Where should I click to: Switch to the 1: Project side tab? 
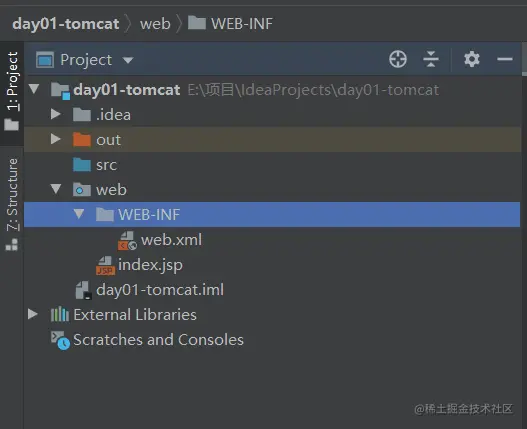click(x=12, y=91)
